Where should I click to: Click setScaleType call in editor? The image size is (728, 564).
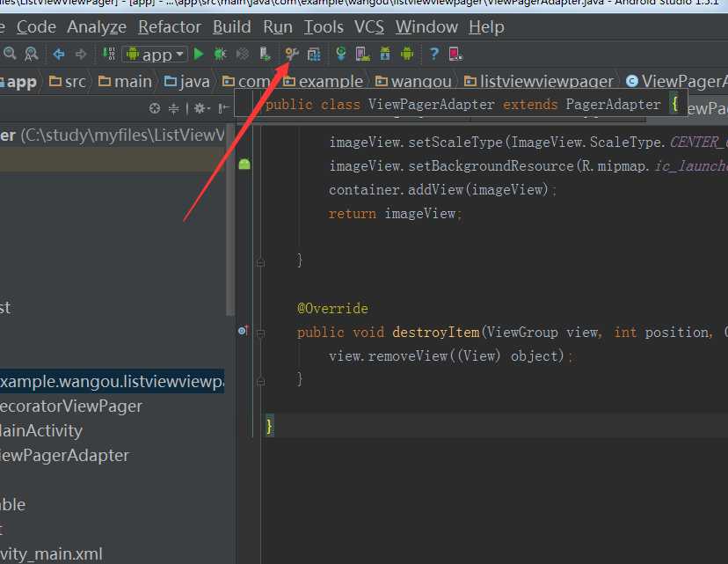[x=455, y=143]
